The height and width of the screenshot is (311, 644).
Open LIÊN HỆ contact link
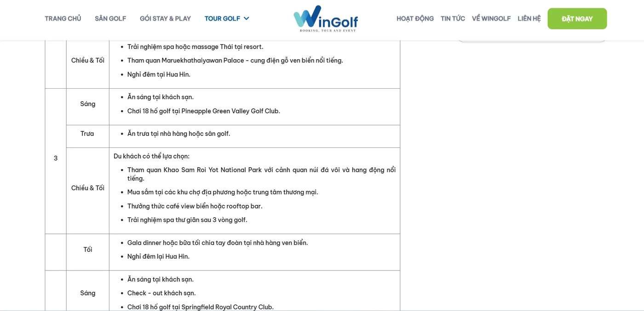point(529,18)
